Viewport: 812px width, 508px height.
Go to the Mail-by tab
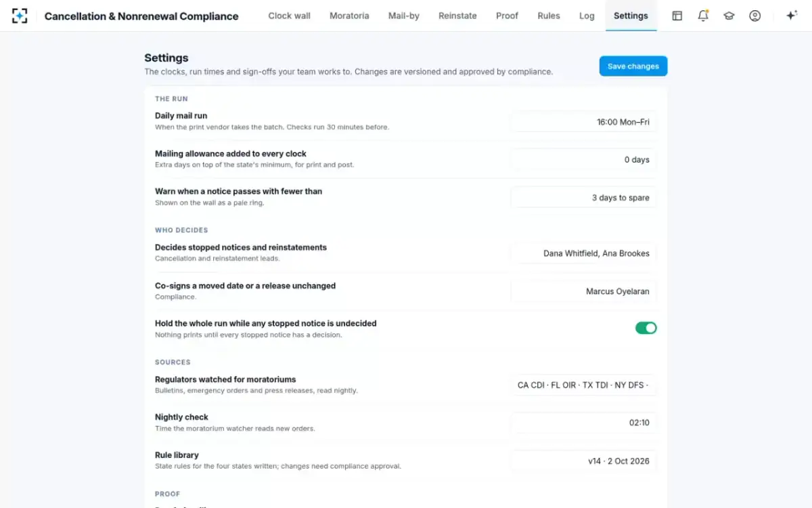pos(404,16)
